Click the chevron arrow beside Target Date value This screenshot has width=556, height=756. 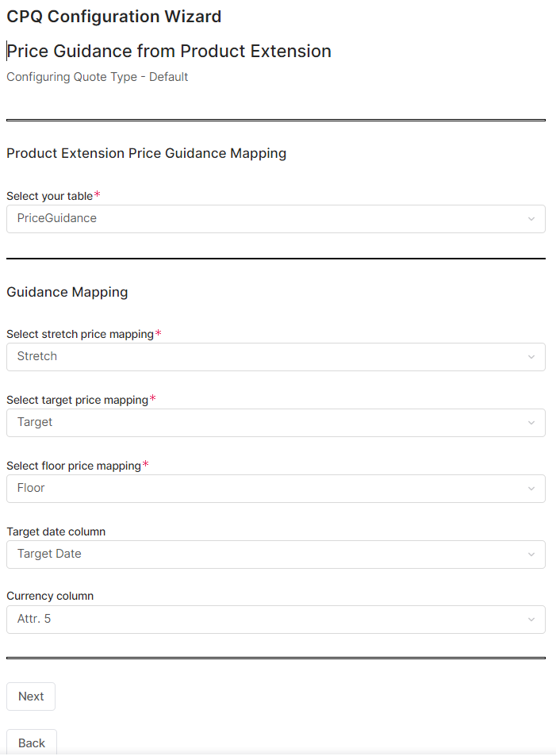point(531,555)
